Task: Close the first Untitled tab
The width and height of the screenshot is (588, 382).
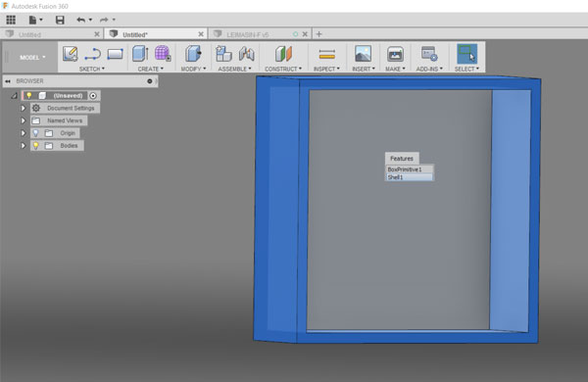Action: [97, 34]
